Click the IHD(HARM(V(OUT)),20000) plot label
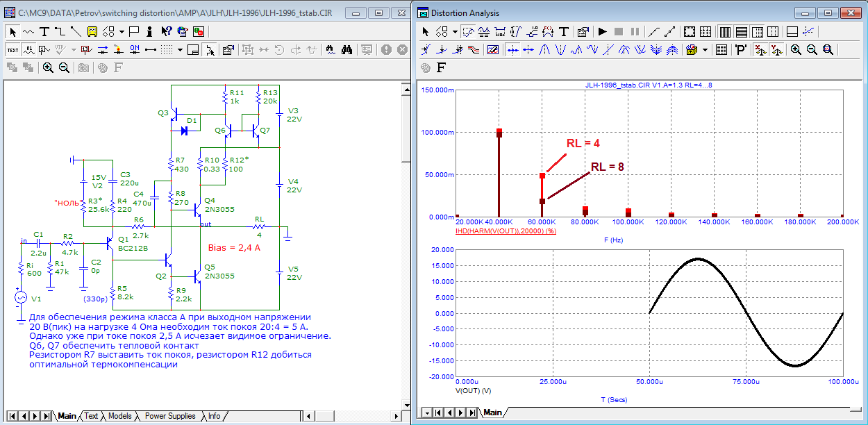 click(x=506, y=230)
